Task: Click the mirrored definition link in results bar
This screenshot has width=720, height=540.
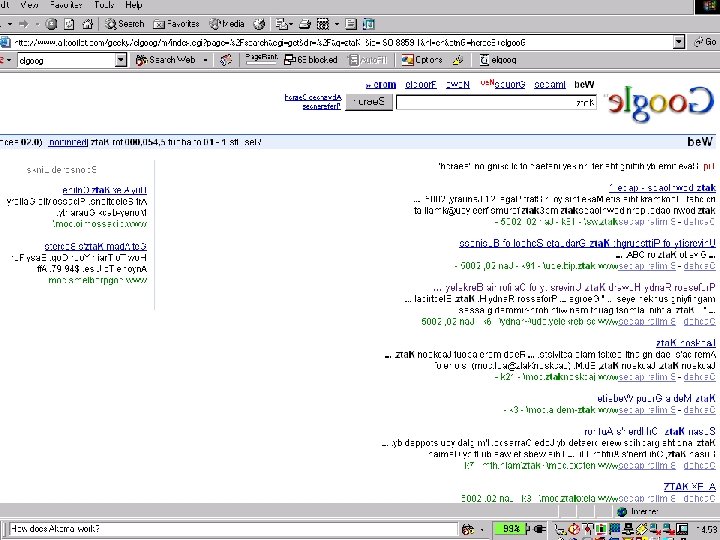Action: pyautogui.click(x=68, y=142)
